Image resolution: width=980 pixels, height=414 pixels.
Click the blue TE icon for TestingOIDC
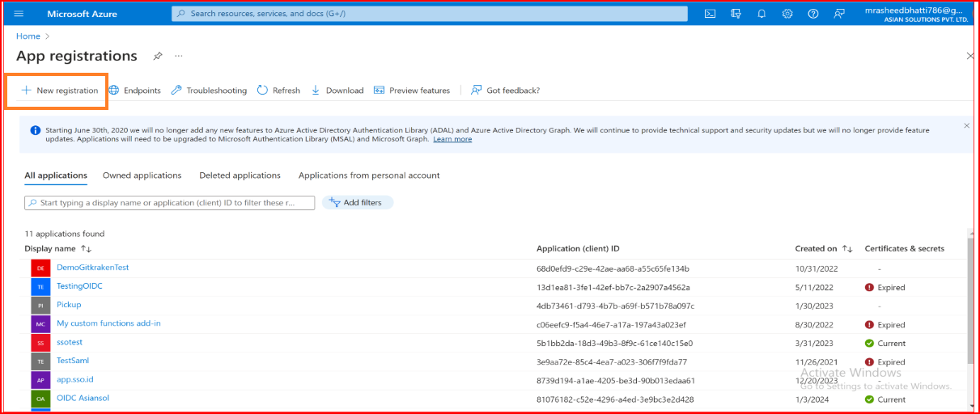pyautogui.click(x=40, y=286)
